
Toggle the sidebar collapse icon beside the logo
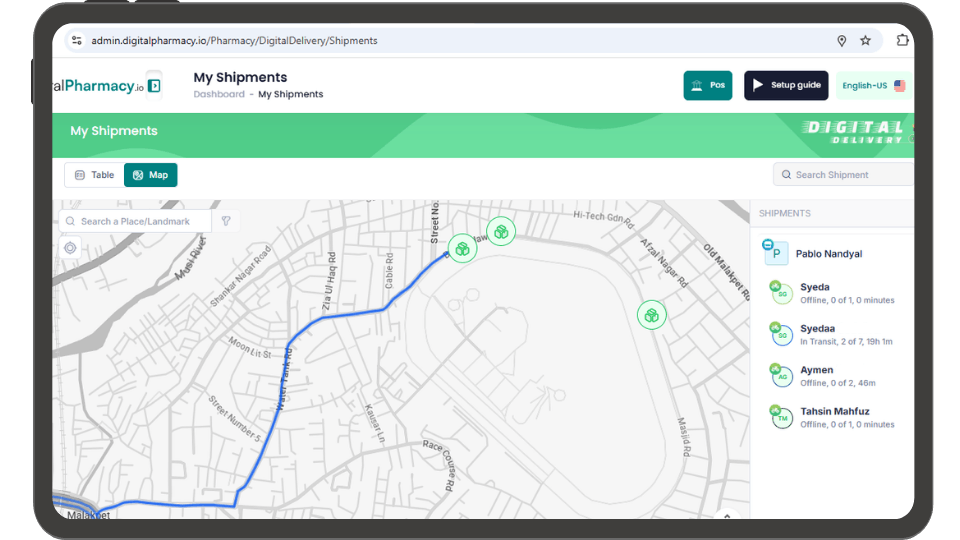[154, 86]
